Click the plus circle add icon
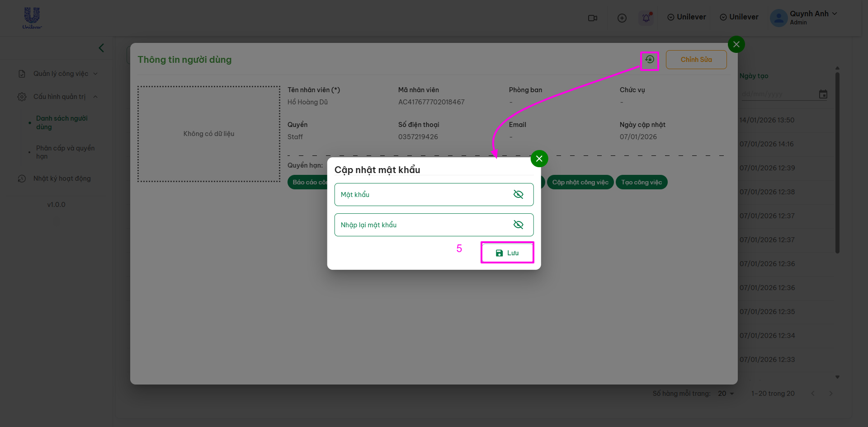This screenshot has width=868, height=427. click(622, 18)
